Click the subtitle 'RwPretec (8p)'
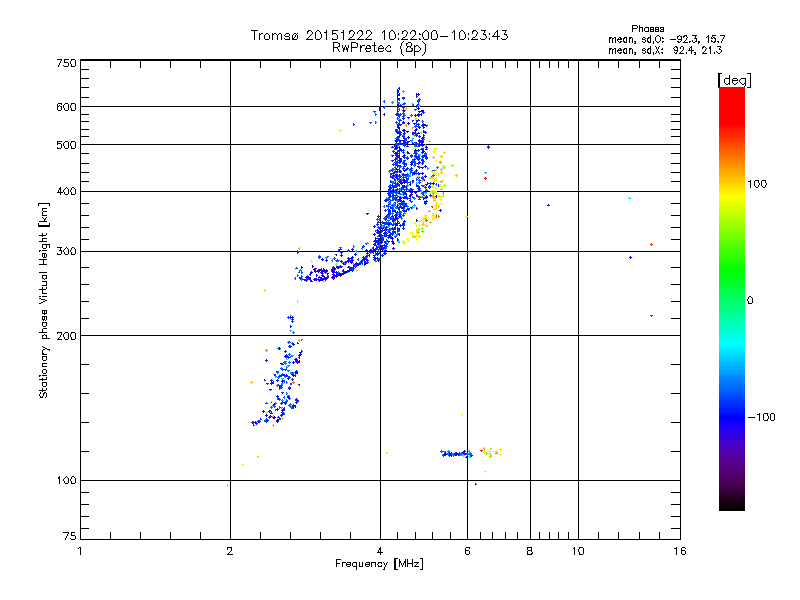 379,48
